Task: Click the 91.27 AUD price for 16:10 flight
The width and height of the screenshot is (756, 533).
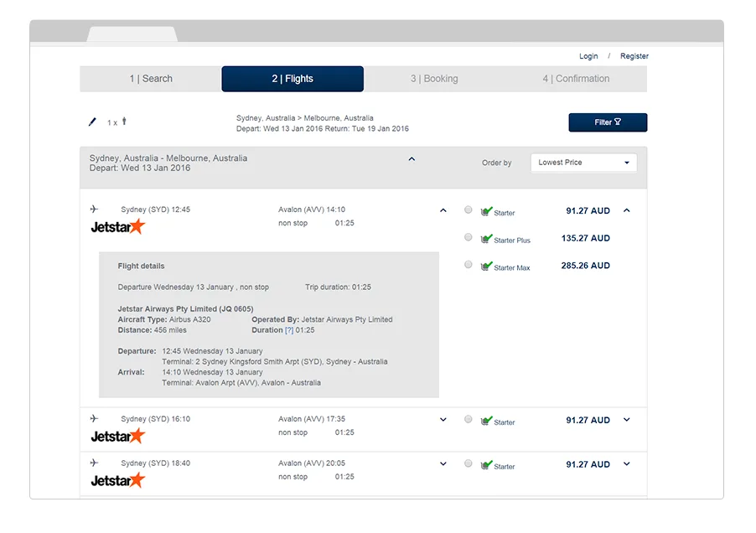Action: pyautogui.click(x=588, y=420)
